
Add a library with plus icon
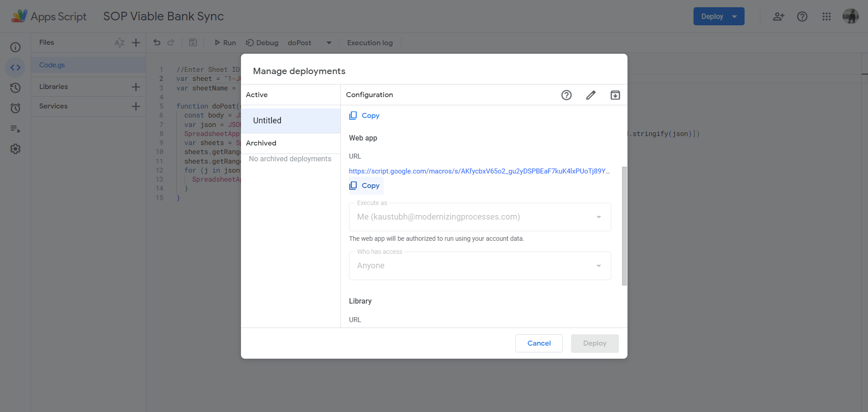click(136, 87)
